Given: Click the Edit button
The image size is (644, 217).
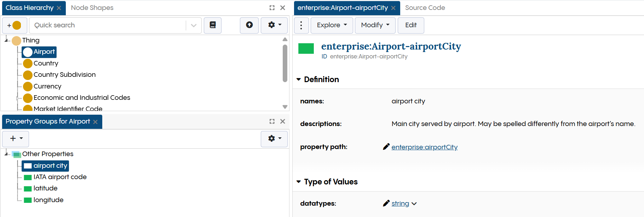Looking at the screenshot, I should click(411, 25).
